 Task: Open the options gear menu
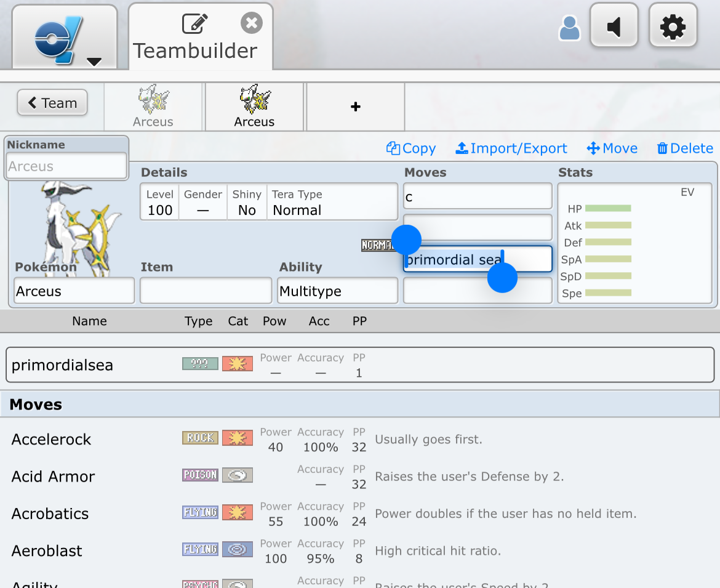[673, 26]
